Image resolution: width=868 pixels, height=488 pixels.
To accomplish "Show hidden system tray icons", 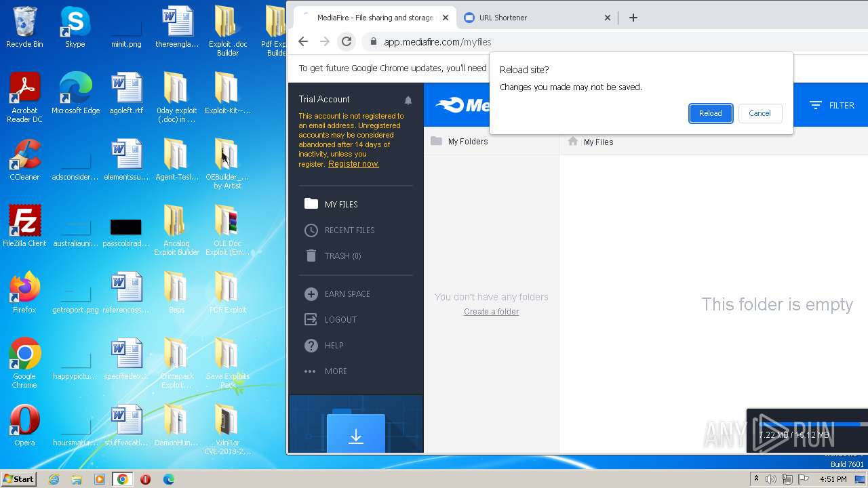I will point(756,479).
